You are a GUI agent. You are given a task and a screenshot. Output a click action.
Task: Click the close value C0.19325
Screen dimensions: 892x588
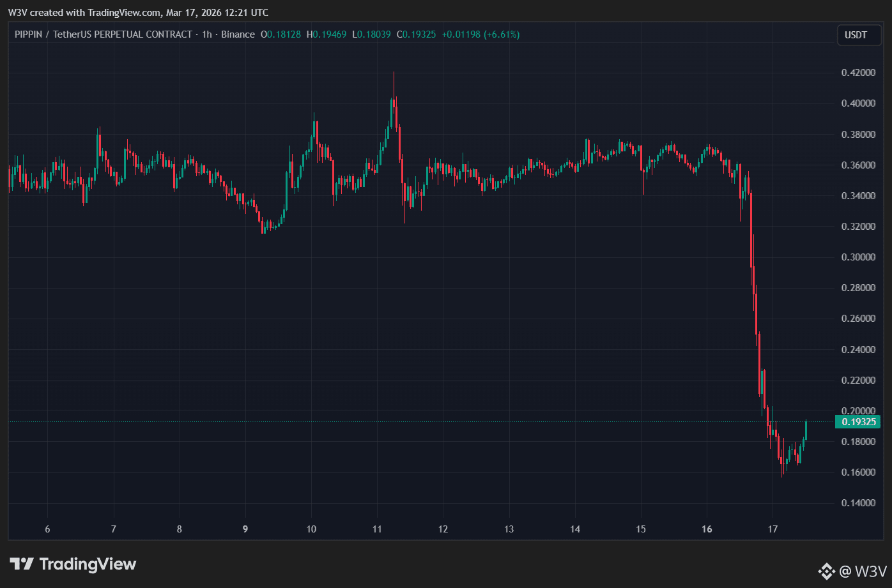click(x=416, y=34)
